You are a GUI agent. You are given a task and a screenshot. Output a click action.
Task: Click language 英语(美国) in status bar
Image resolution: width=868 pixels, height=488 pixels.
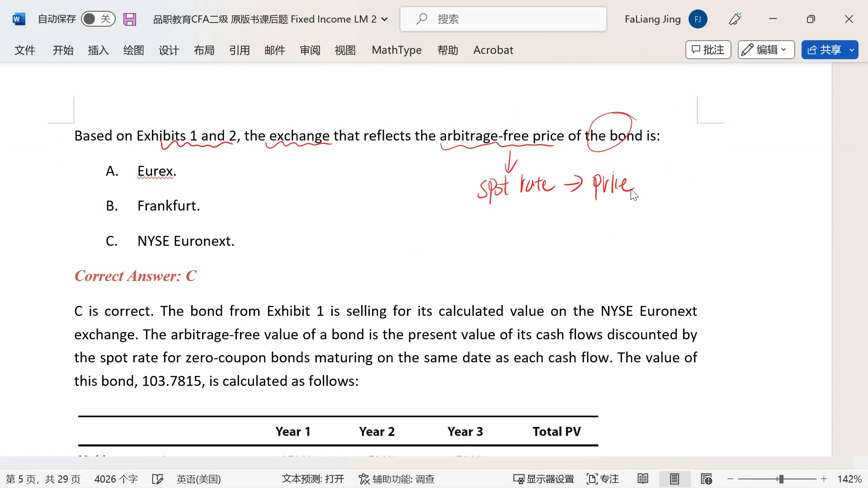point(198,479)
